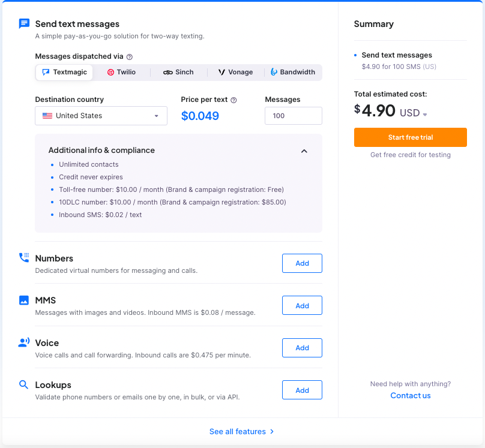Click the Start free trial button

[x=410, y=137]
